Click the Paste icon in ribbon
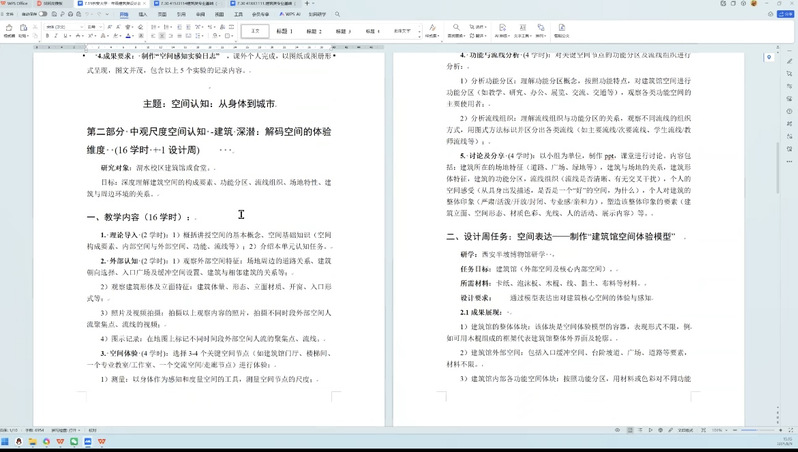The image size is (798, 452). (x=24, y=30)
